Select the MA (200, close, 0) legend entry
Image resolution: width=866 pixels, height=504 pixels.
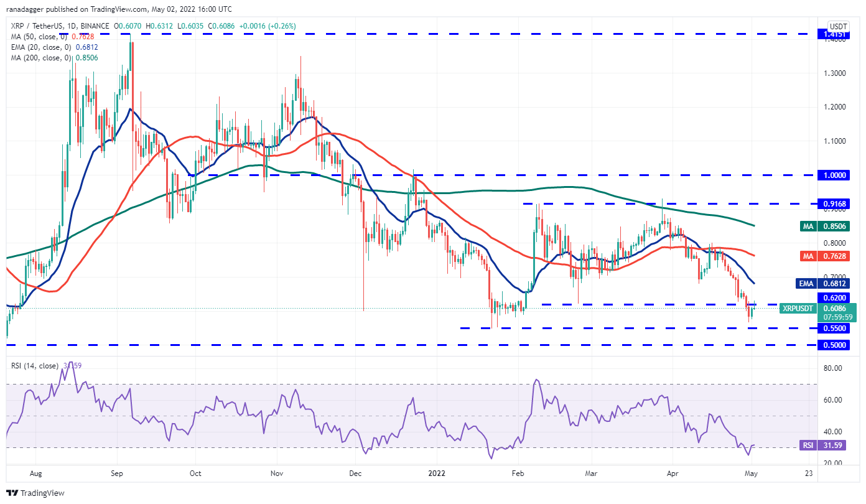pos(55,58)
